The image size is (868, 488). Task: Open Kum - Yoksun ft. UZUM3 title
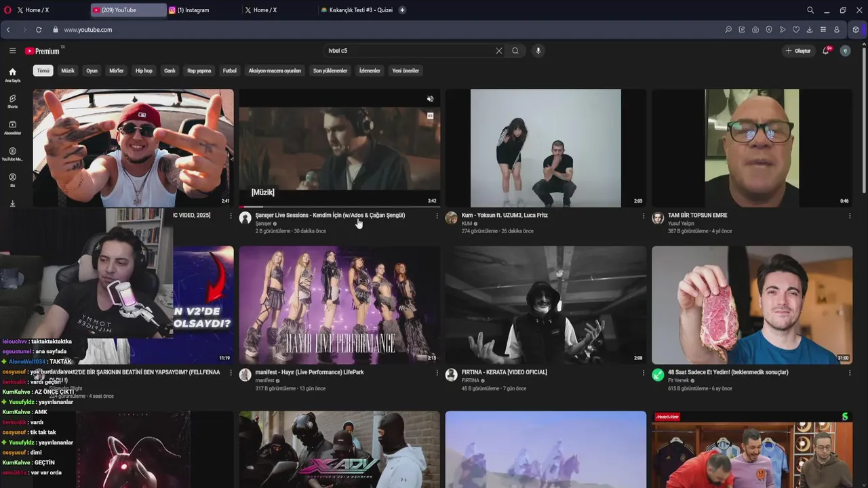(505, 216)
